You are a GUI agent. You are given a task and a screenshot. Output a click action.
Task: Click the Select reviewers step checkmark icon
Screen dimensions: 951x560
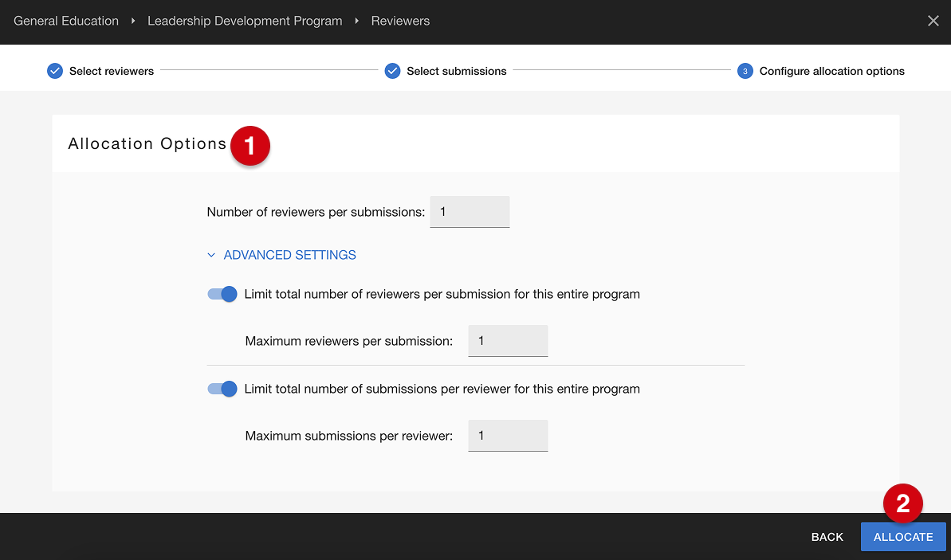(x=54, y=71)
